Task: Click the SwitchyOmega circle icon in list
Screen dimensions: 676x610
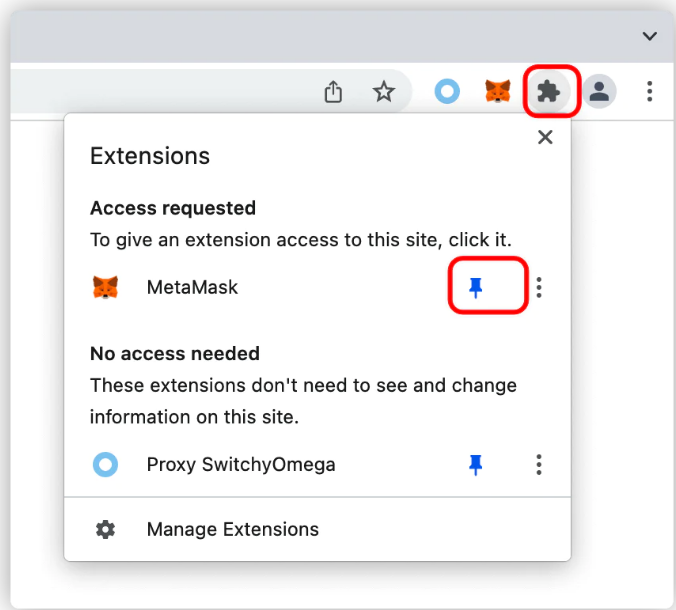Action: pyautogui.click(x=105, y=465)
